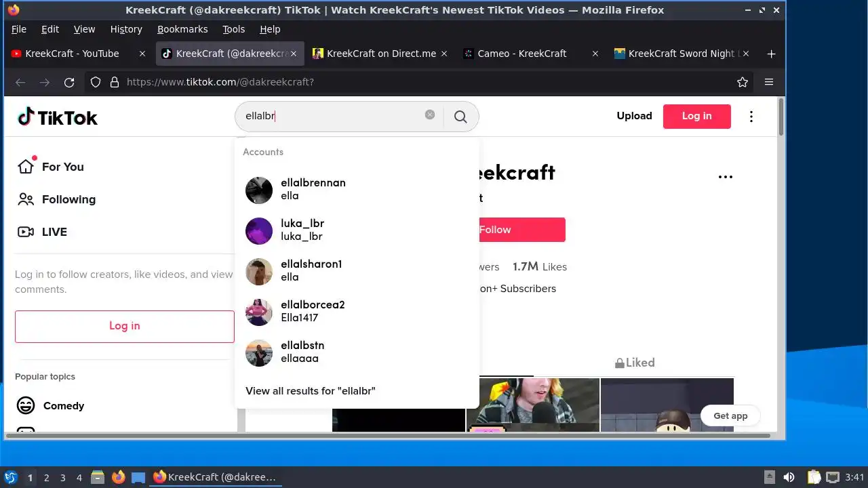868x488 pixels.
Task: Open the three-dot menu beside Log in
Action: (x=751, y=117)
